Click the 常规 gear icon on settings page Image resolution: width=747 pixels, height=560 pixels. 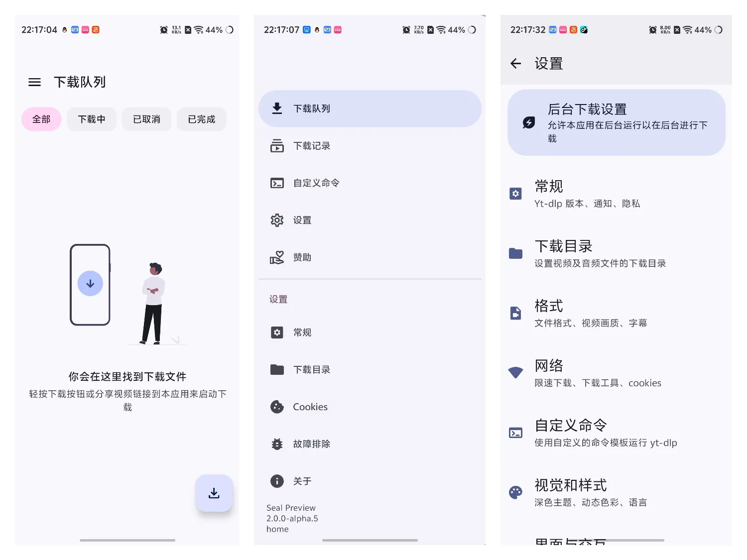(516, 194)
